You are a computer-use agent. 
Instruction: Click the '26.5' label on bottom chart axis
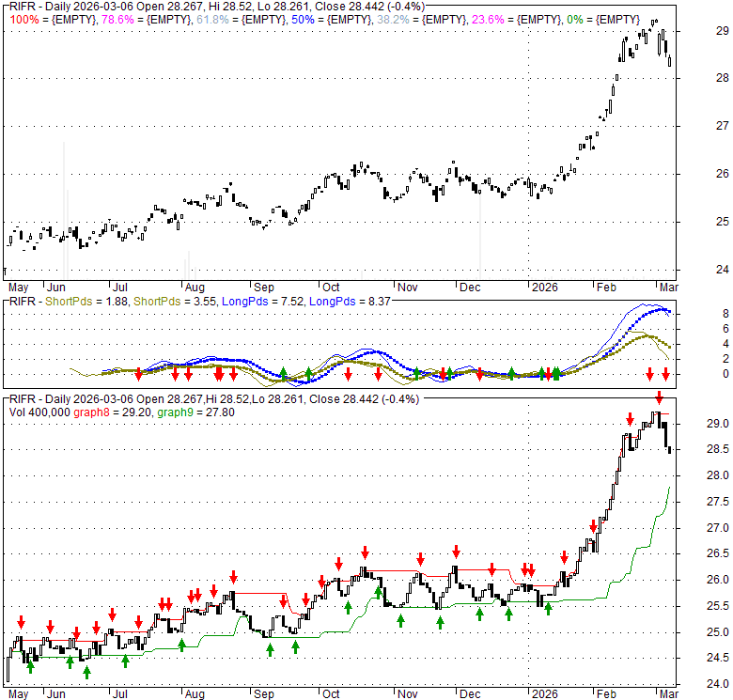[718, 553]
